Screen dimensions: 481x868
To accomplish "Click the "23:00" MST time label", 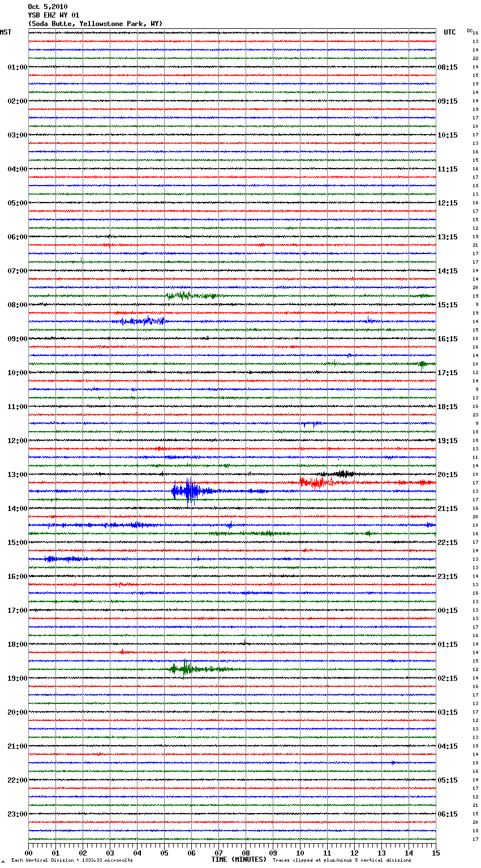I will click(x=18, y=814).
